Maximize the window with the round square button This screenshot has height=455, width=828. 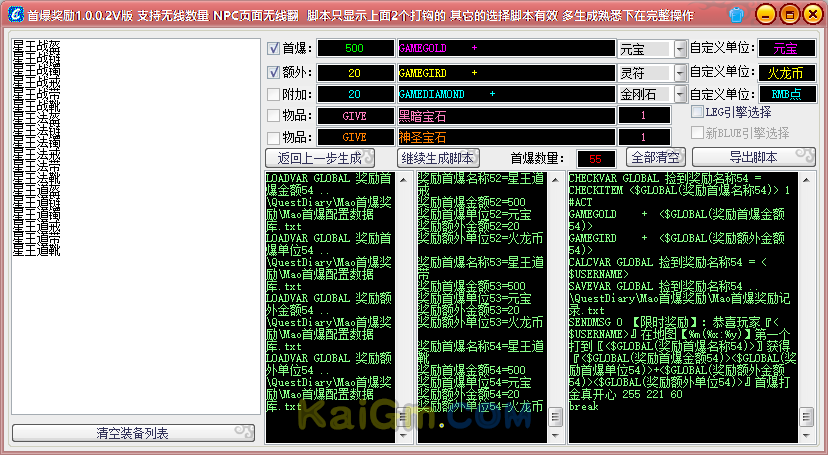pyautogui.click(x=789, y=15)
